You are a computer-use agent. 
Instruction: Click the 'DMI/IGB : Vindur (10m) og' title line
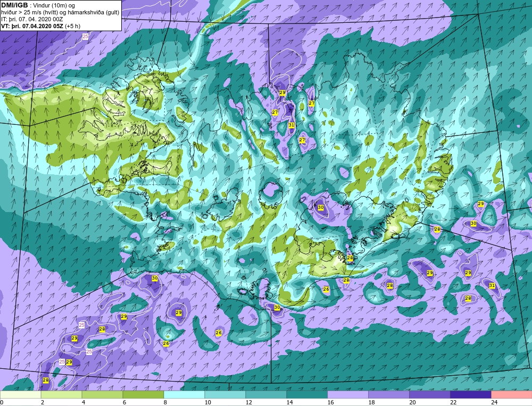(38, 5)
